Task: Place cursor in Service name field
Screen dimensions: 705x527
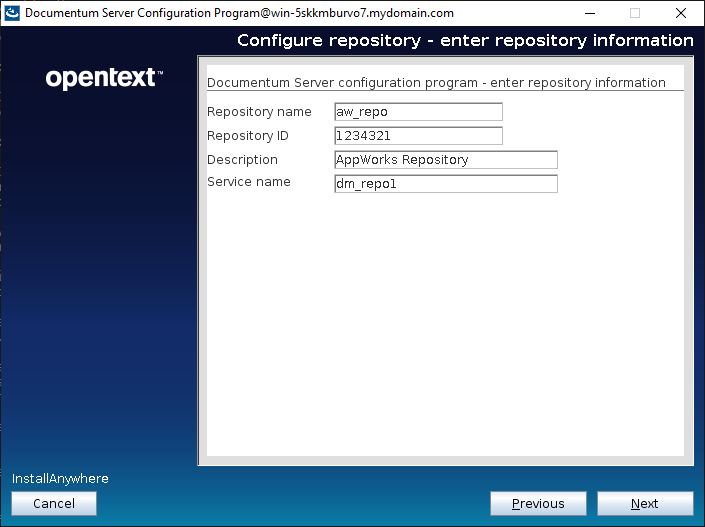Action: coord(445,184)
